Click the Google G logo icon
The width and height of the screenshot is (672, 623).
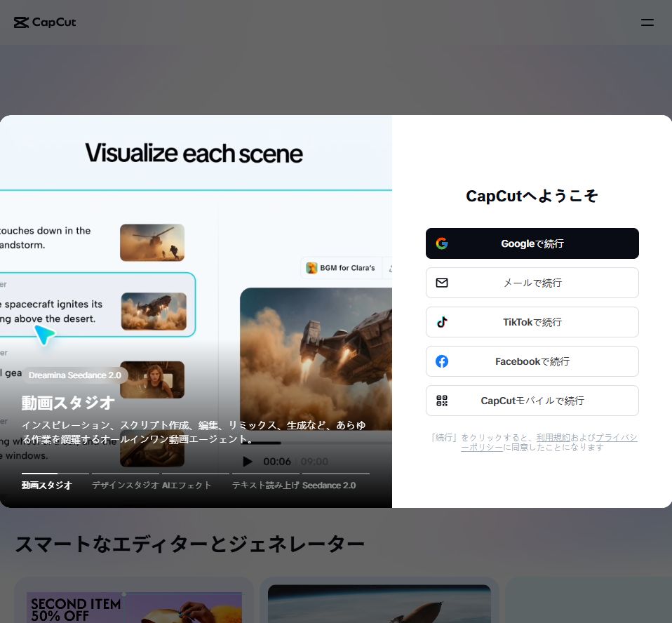coord(442,243)
